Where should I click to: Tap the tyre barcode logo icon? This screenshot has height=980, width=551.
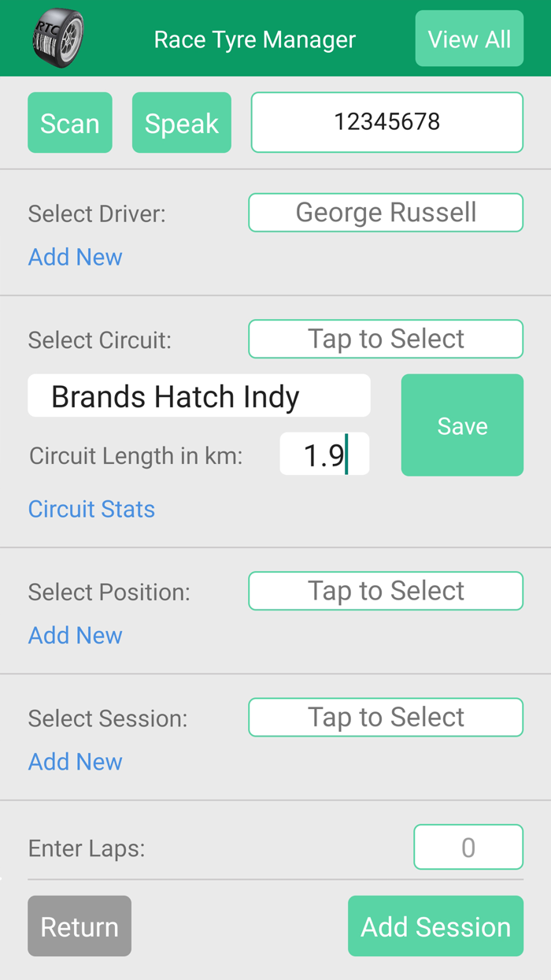(57, 37)
